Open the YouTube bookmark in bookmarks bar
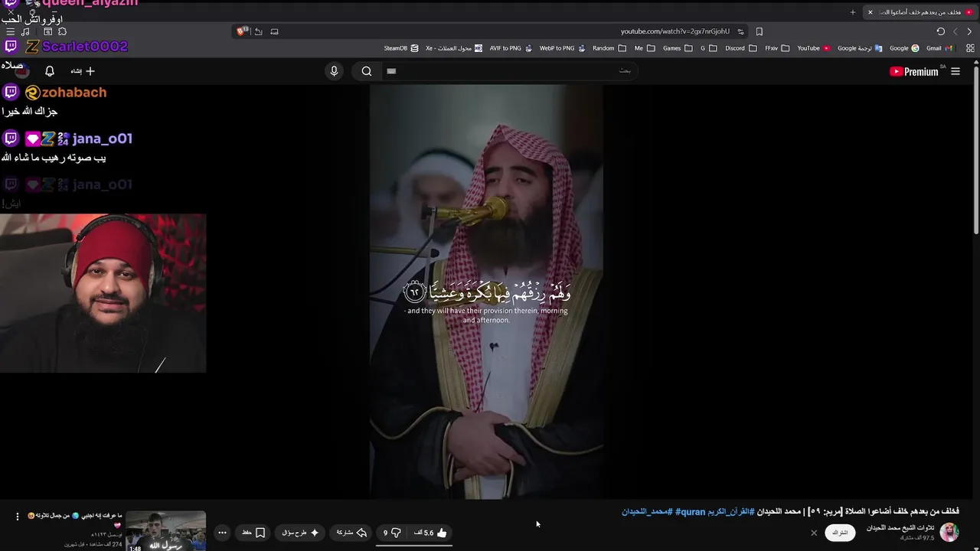Screen dimensions: 980x551 (x=813, y=48)
